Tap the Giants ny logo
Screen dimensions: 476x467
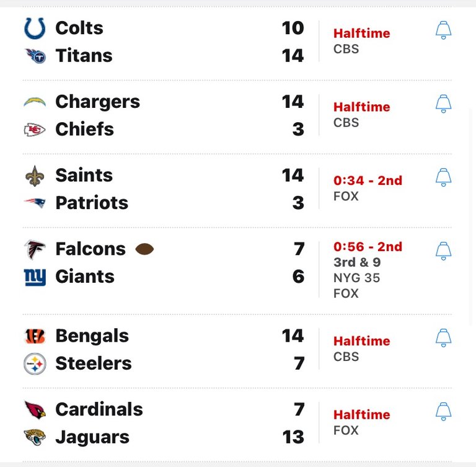pyautogui.click(x=35, y=277)
